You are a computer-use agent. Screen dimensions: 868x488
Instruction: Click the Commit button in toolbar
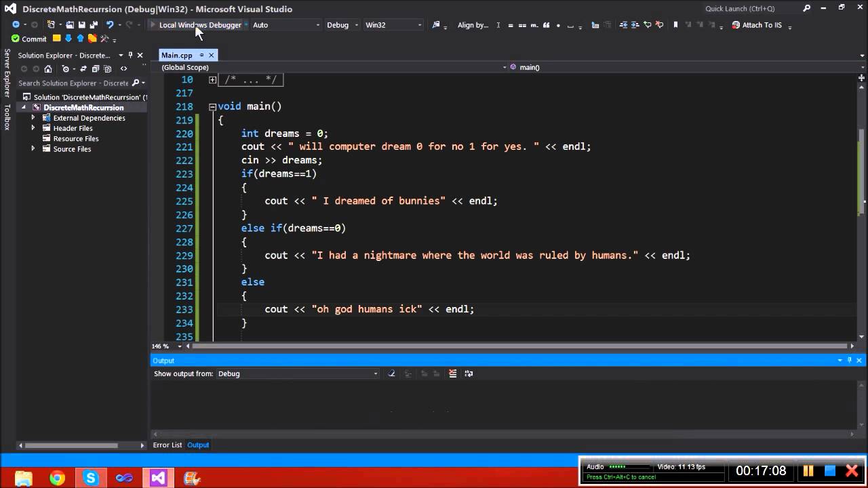pyautogui.click(x=29, y=39)
